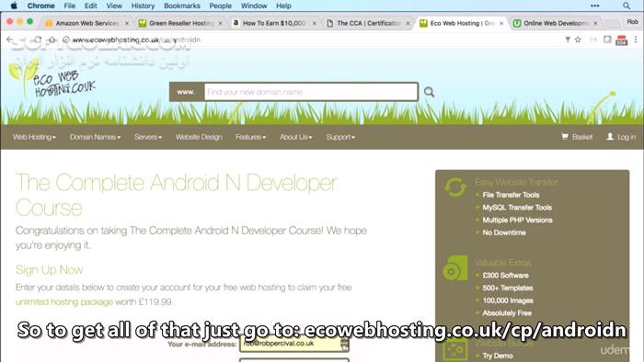The height and width of the screenshot is (362, 644).
Task: Click the domain name search field
Action: [311, 92]
